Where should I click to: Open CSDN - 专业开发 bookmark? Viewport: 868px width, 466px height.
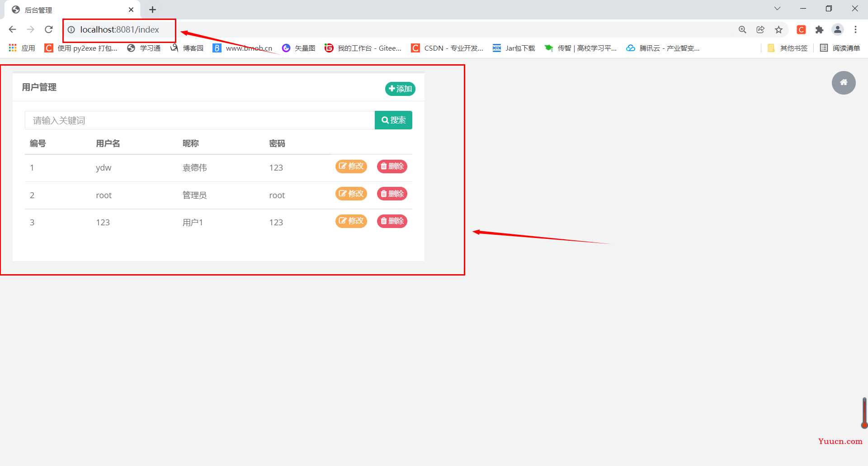point(447,48)
